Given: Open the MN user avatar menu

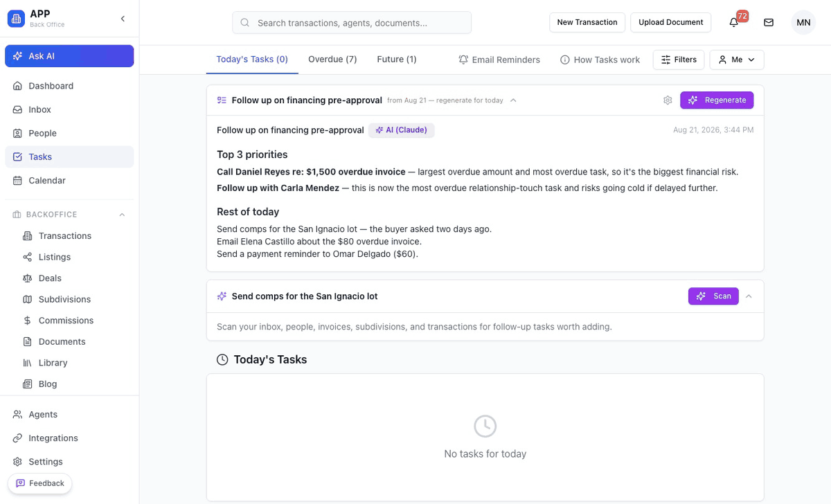Looking at the screenshot, I should click(x=803, y=23).
